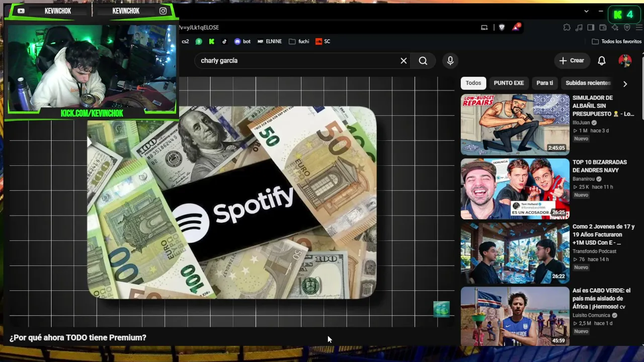Open the browser extensions puzzle icon
The width and height of the screenshot is (644, 362).
(x=567, y=27)
